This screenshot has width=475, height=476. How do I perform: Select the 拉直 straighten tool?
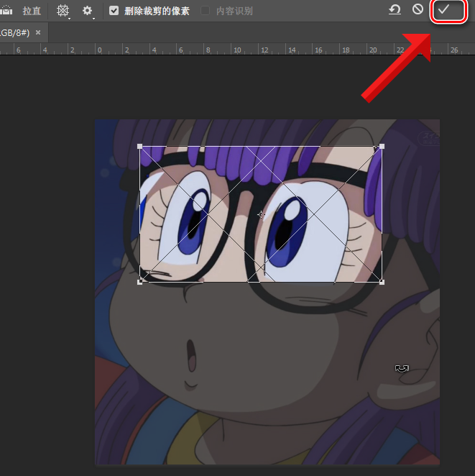point(32,11)
